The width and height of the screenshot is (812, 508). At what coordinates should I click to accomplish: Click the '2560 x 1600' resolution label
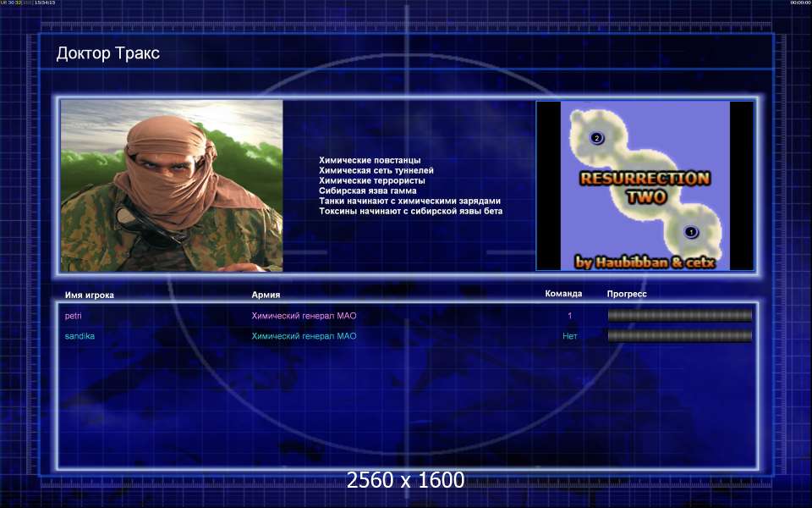click(405, 480)
